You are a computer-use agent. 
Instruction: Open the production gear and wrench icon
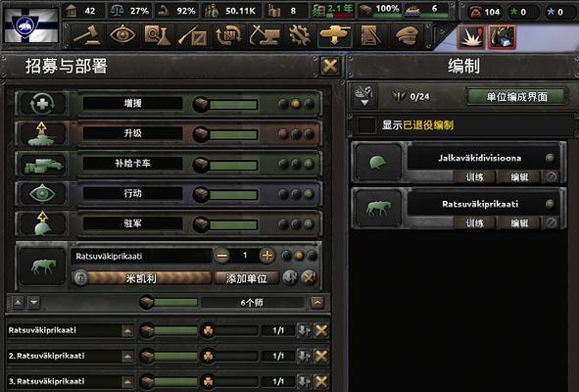[x=300, y=36]
